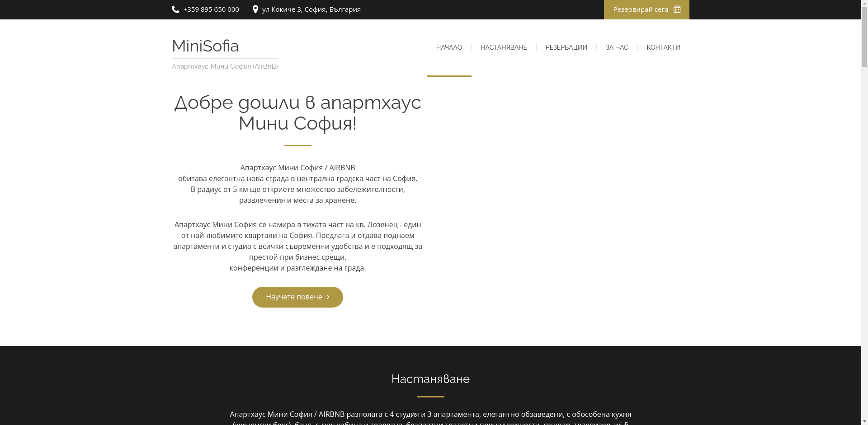Image resolution: width=868 pixels, height=425 pixels.
Task: Click the chevron arrow inside Научете повече
Action: click(329, 297)
